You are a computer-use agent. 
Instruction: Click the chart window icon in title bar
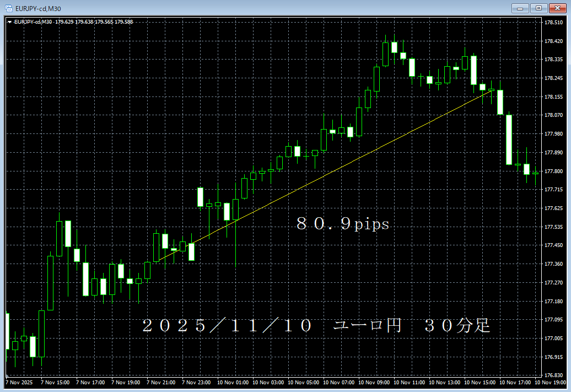click(9, 8)
